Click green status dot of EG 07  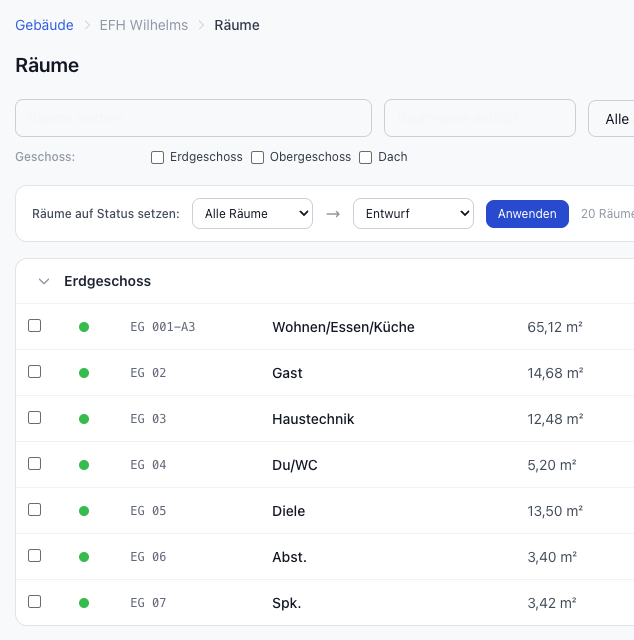coord(84,603)
